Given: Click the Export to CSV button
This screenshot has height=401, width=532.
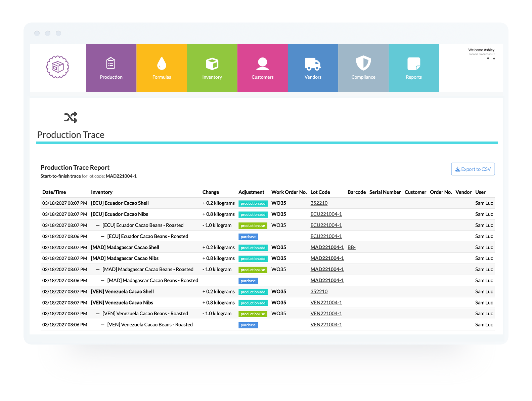Looking at the screenshot, I should point(473,169).
